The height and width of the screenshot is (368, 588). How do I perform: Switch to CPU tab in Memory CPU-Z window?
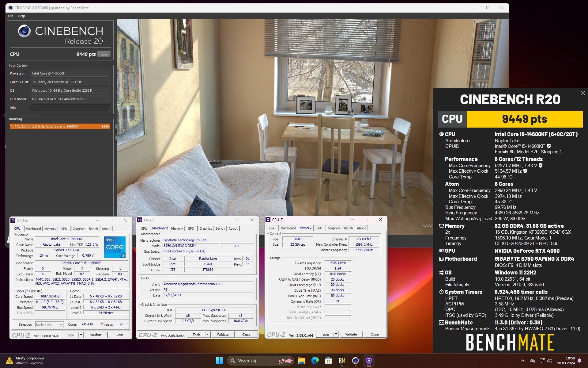coord(273,228)
